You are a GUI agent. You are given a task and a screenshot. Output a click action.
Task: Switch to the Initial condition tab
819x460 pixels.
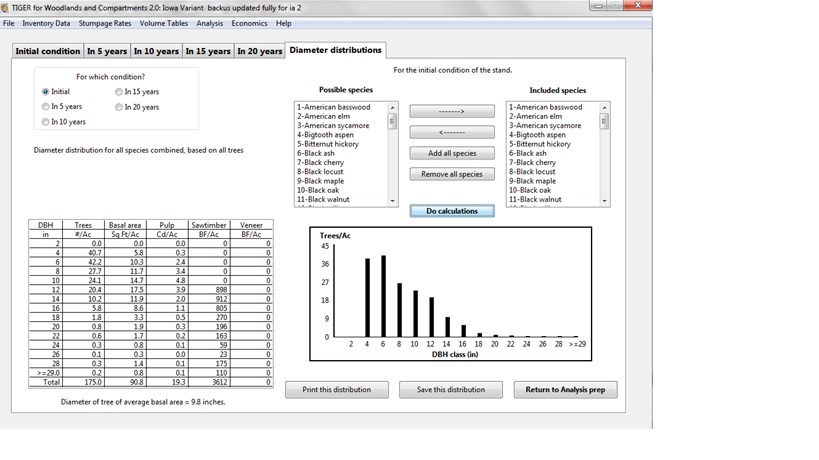[47, 51]
